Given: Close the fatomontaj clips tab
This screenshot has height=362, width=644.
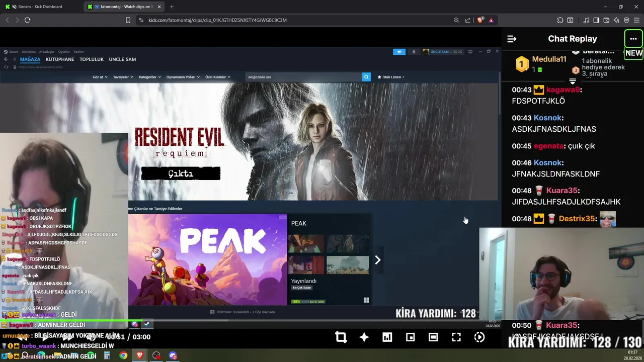Looking at the screenshot, I should [159, 7].
